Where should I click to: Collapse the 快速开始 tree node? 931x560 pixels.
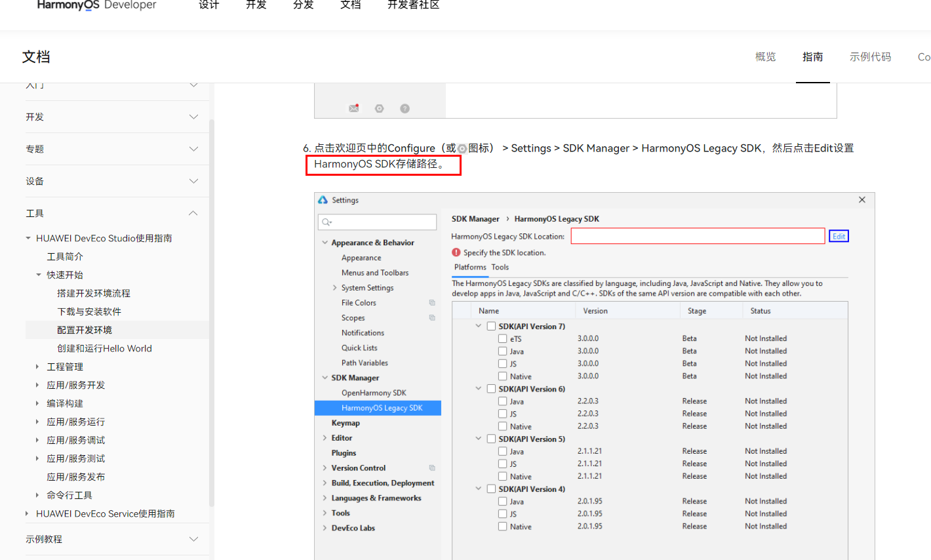[x=39, y=275]
